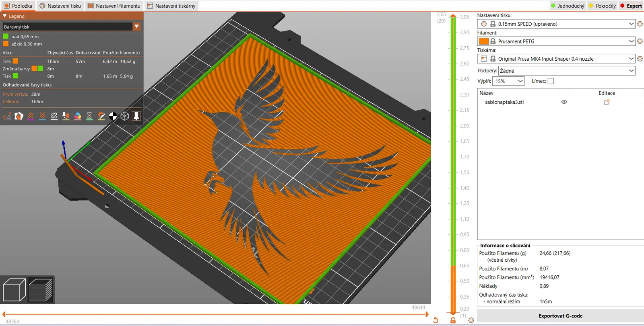The width and height of the screenshot is (644, 326).
Task: Click the 0,65 tick on layer height scale
Action: (464, 266)
